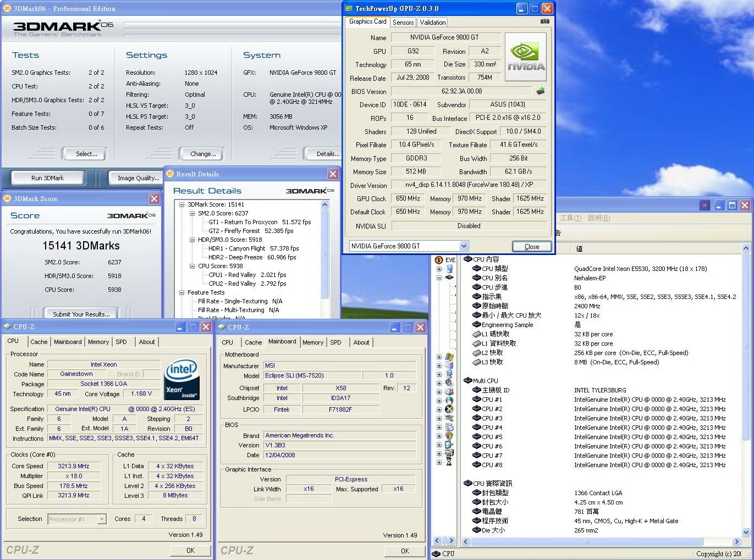The height and width of the screenshot is (560, 754).
Task: Collapse the HDR/SM3.0 Score: 5918 node
Action: click(192, 240)
